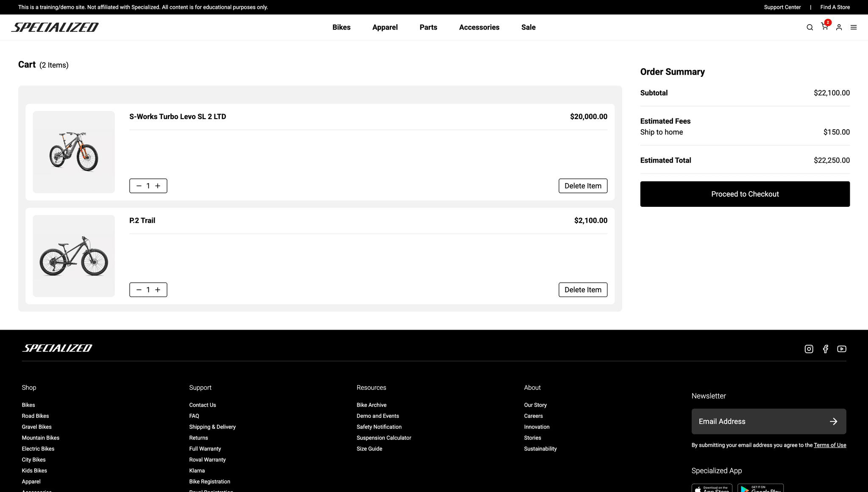Click the Estimated Total amount $22,250.00
The image size is (868, 492).
(832, 161)
